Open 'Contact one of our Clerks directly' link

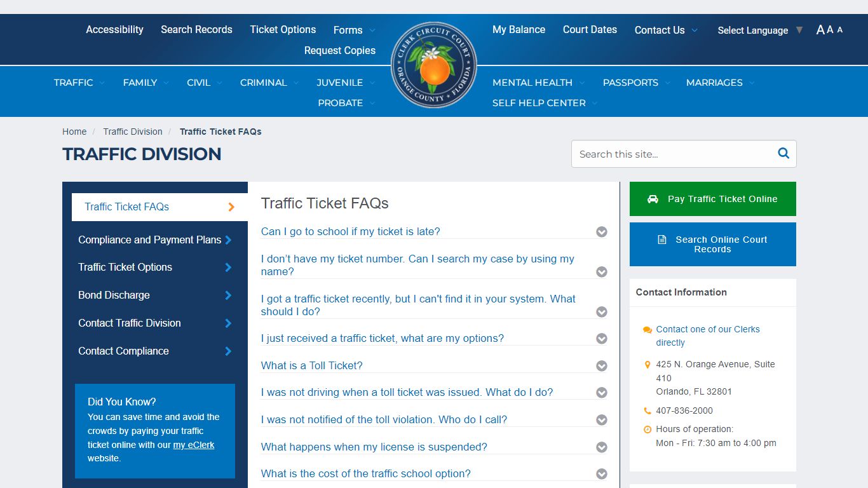pos(708,336)
